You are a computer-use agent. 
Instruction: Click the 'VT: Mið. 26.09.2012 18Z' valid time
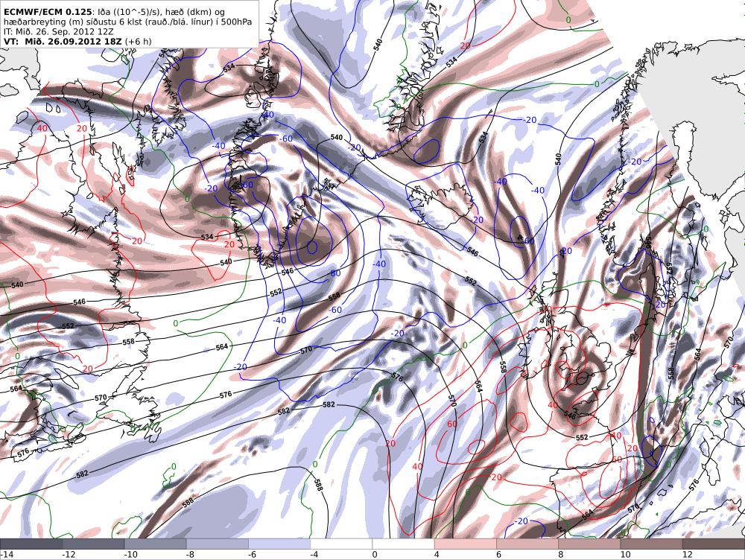point(63,41)
